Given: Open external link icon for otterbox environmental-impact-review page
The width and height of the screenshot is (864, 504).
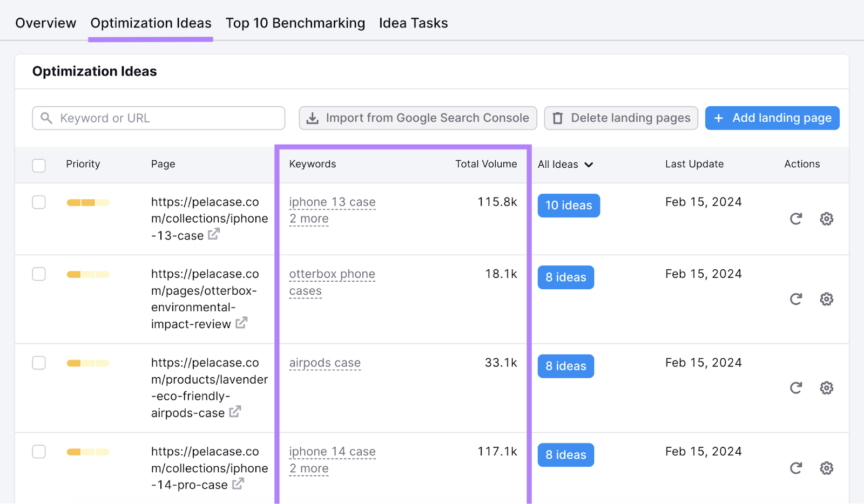Looking at the screenshot, I should tap(241, 323).
